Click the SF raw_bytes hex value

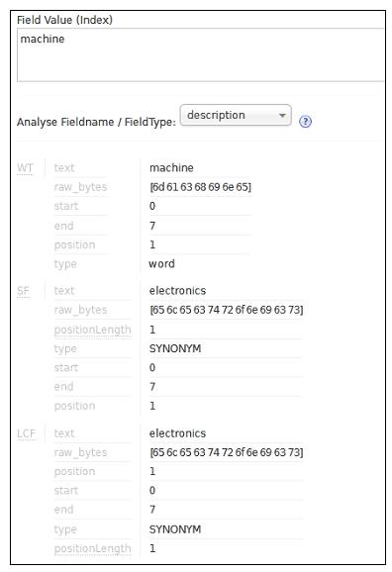coord(227,310)
